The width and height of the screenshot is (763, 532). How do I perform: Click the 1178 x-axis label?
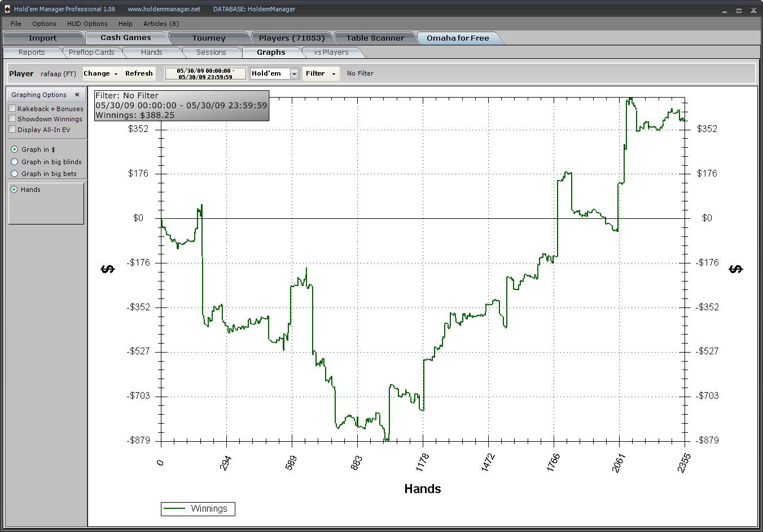(x=422, y=462)
